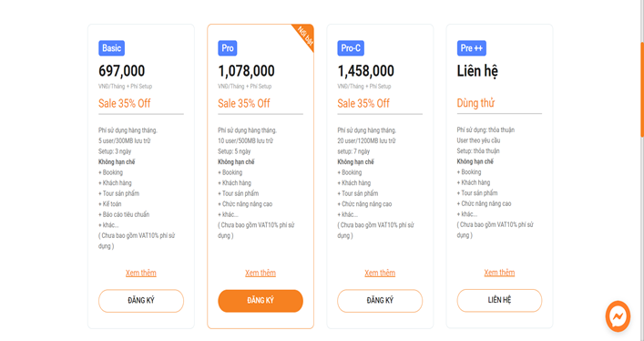Click Sale 35% Off text in Pro-C card

(x=363, y=103)
